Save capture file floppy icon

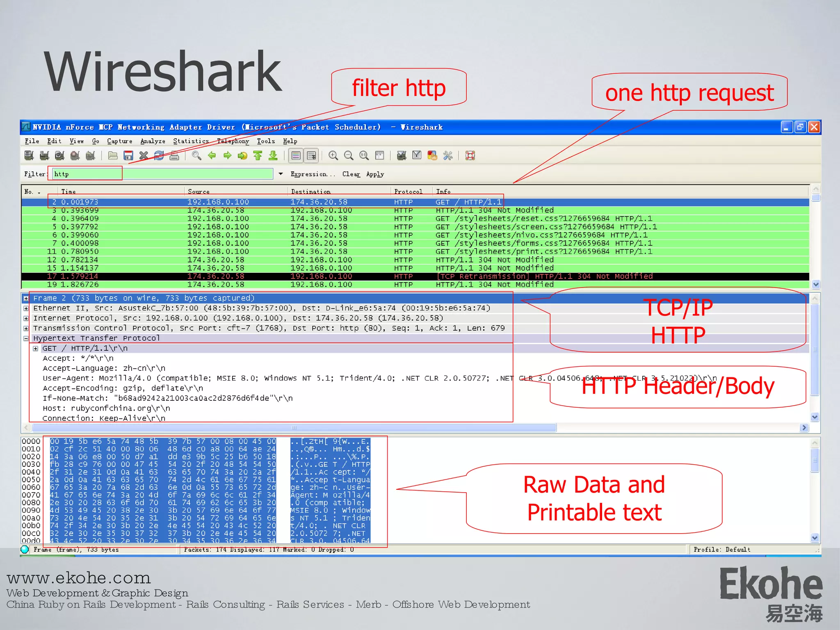pos(128,155)
